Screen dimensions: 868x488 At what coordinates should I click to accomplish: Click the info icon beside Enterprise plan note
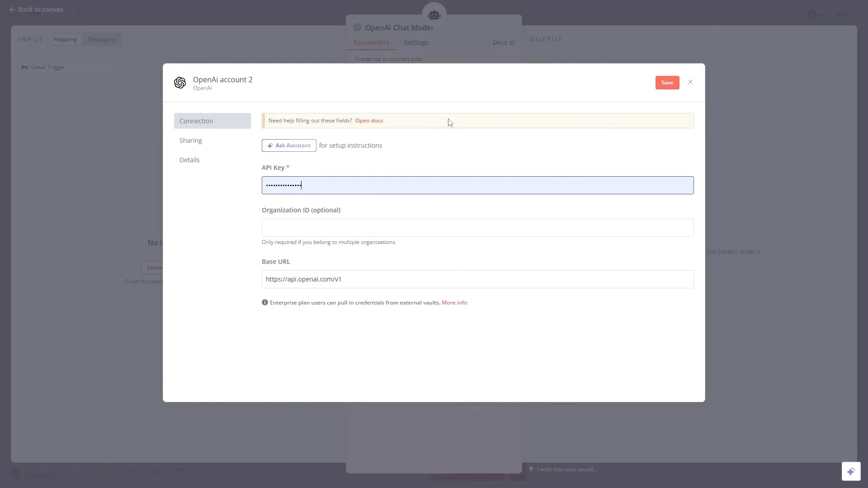(x=265, y=303)
